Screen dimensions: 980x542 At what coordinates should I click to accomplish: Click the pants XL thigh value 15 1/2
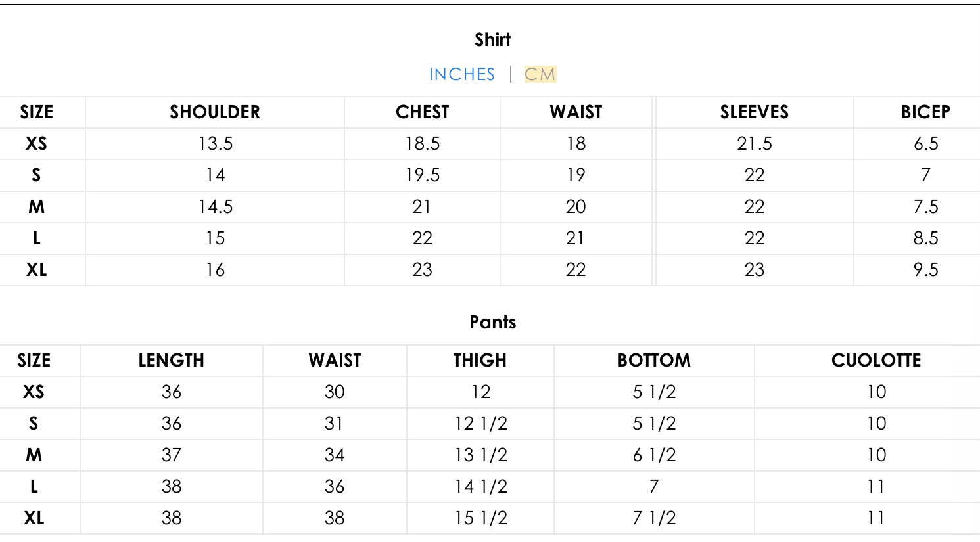(480, 518)
